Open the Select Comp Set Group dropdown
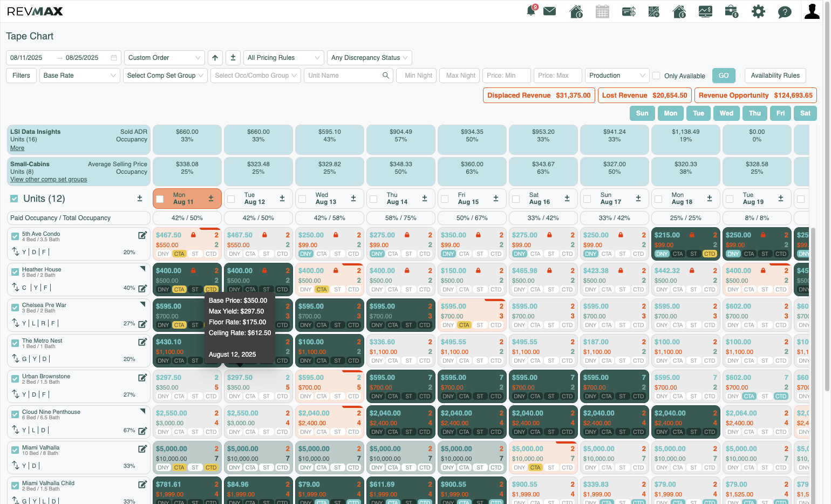The image size is (831, 504). pos(165,76)
